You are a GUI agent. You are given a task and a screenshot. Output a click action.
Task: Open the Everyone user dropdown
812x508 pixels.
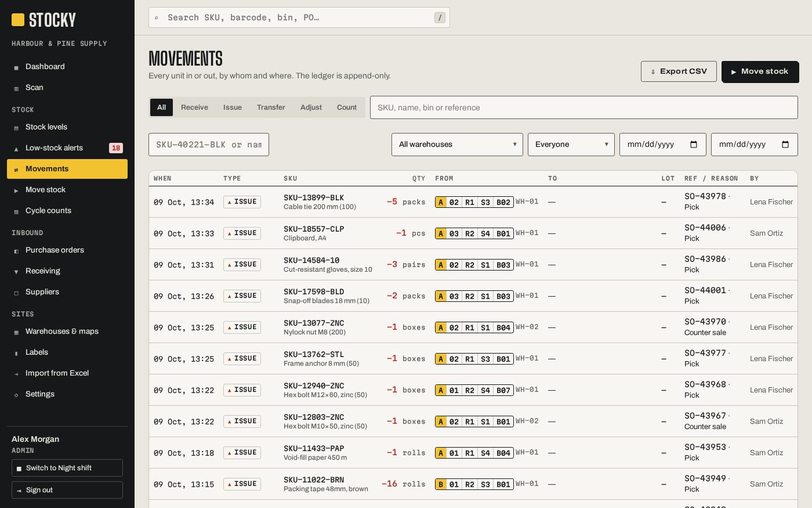point(571,145)
